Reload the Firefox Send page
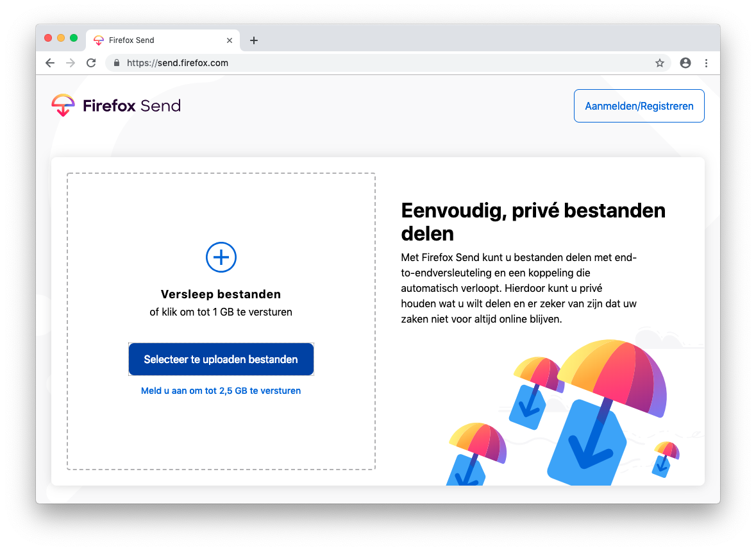 91,63
